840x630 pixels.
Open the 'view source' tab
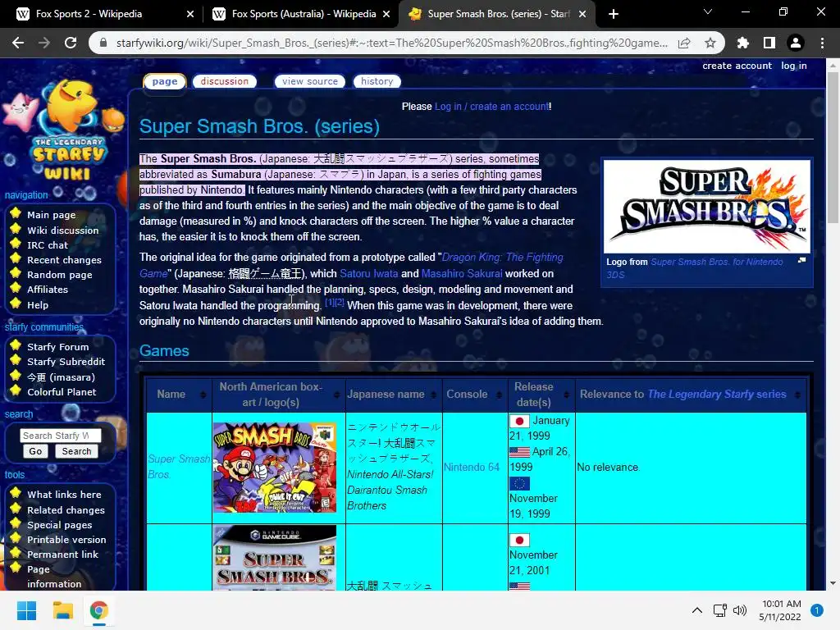tap(310, 81)
